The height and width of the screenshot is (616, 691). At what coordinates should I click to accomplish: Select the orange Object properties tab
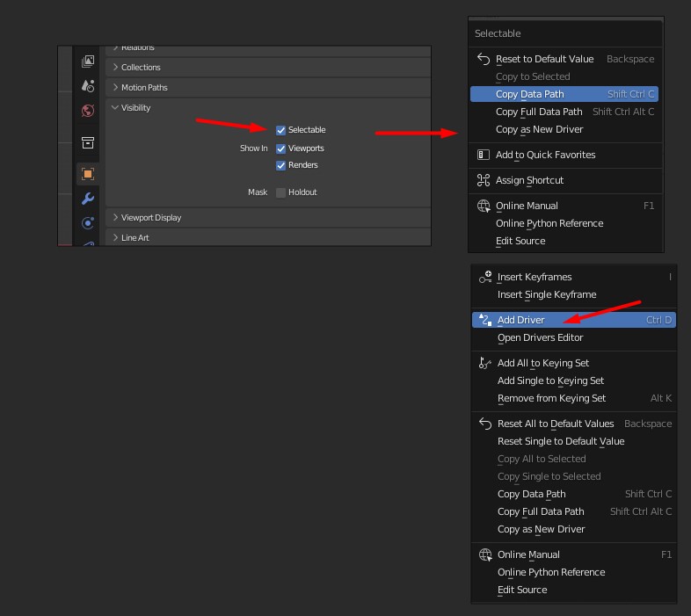pos(88,174)
